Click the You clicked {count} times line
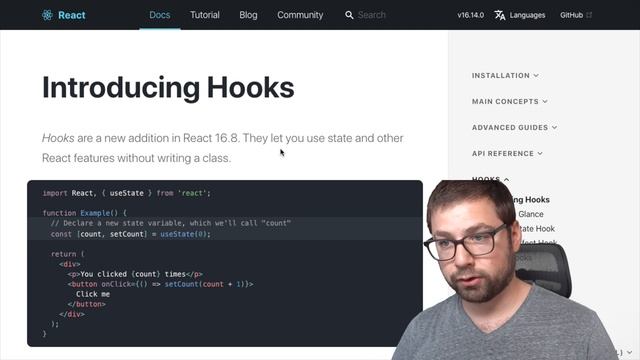This screenshot has width=640, height=360. [x=135, y=274]
